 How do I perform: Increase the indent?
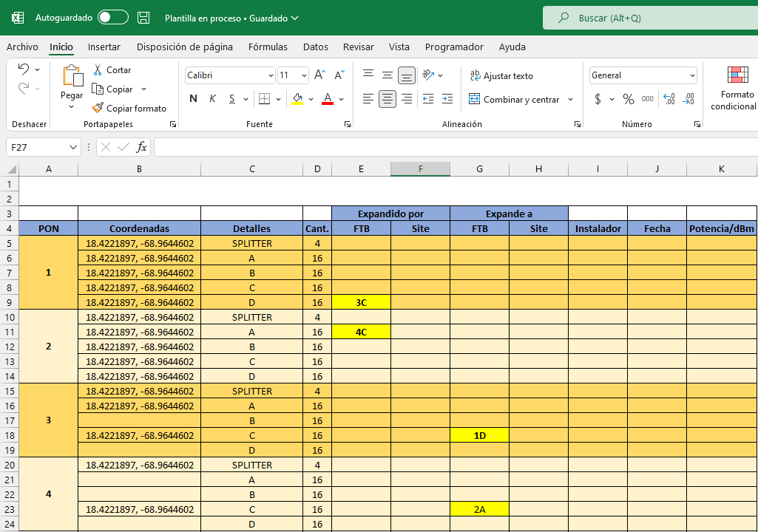pyautogui.click(x=447, y=99)
